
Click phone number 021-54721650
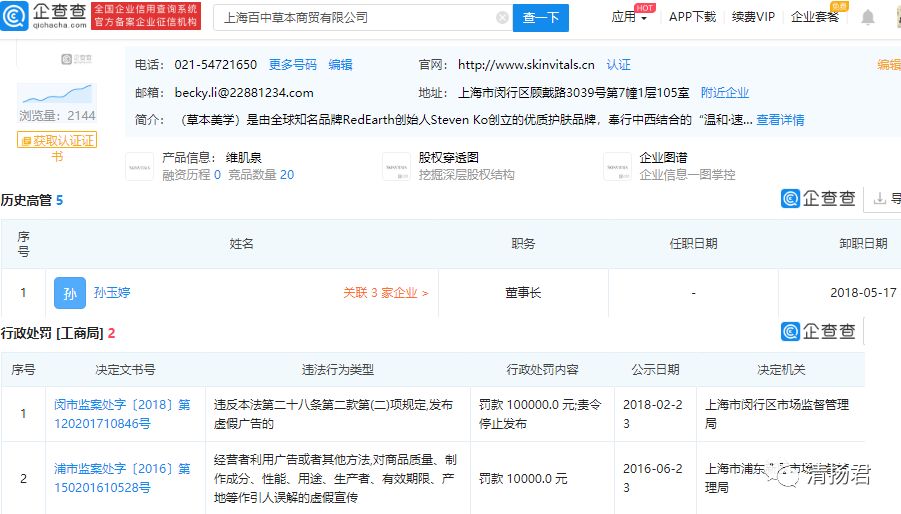coord(215,64)
